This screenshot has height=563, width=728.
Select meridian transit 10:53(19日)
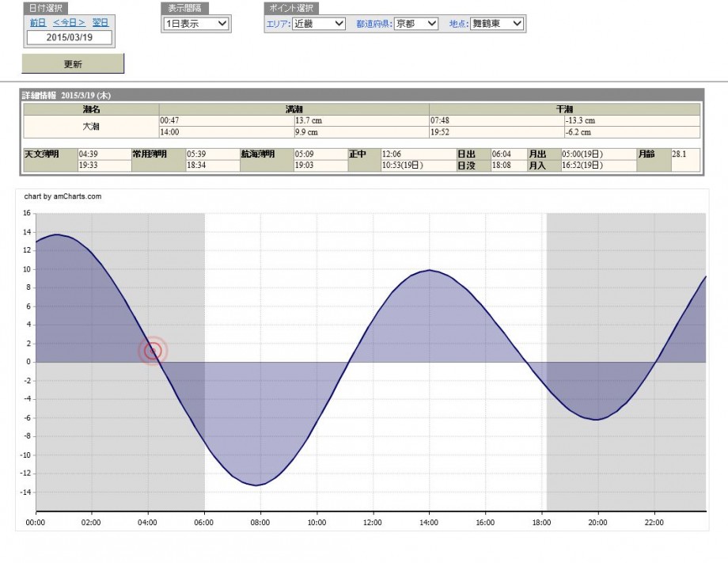419,165
